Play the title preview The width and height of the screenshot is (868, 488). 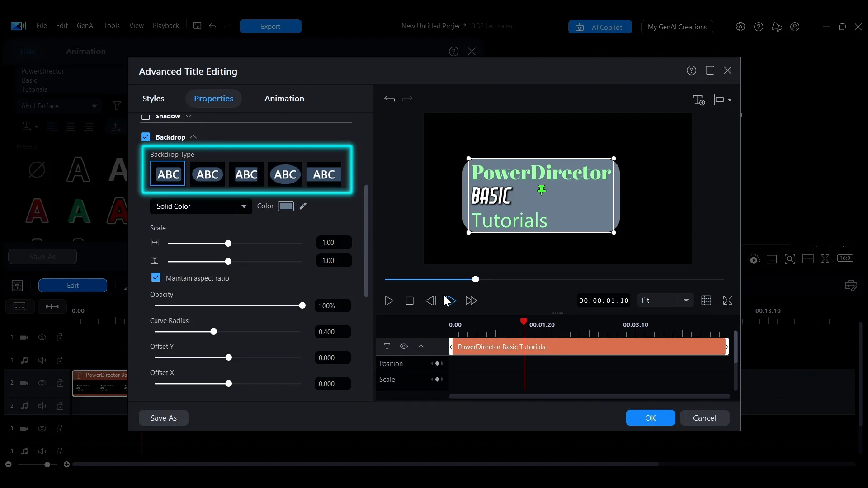(x=389, y=300)
